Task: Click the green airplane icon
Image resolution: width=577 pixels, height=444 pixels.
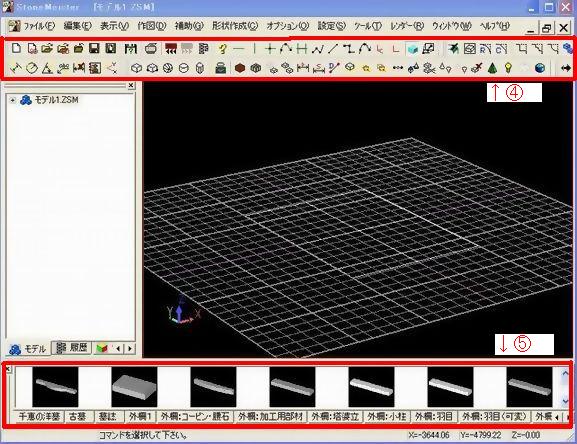Action: pyautogui.click(x=454, y=49)
